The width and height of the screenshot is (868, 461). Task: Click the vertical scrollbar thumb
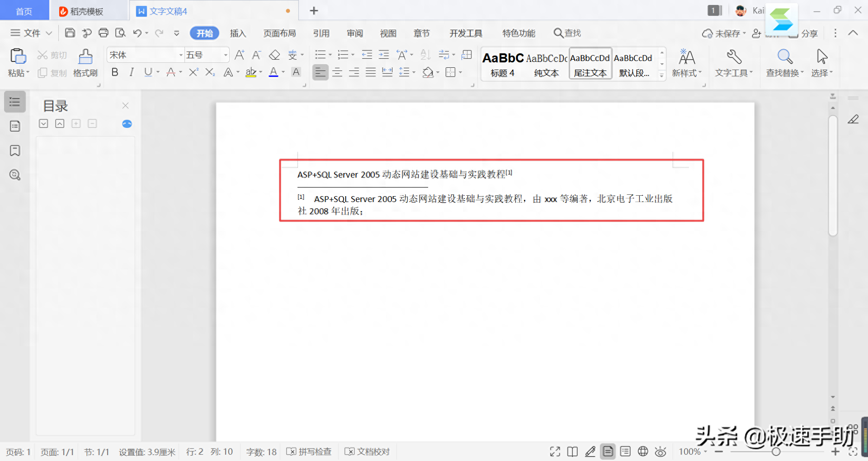point(833,175)
